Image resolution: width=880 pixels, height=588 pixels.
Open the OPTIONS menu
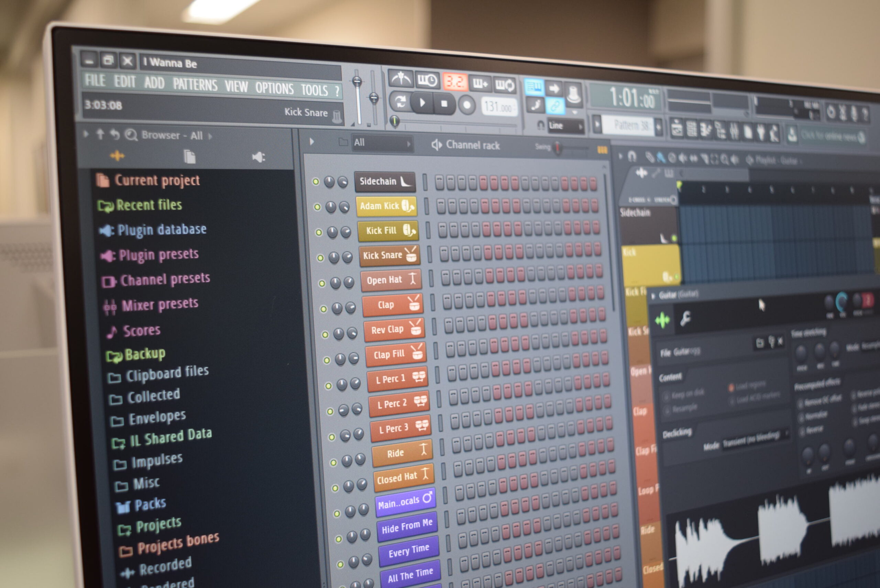click(x=274, y=89)
